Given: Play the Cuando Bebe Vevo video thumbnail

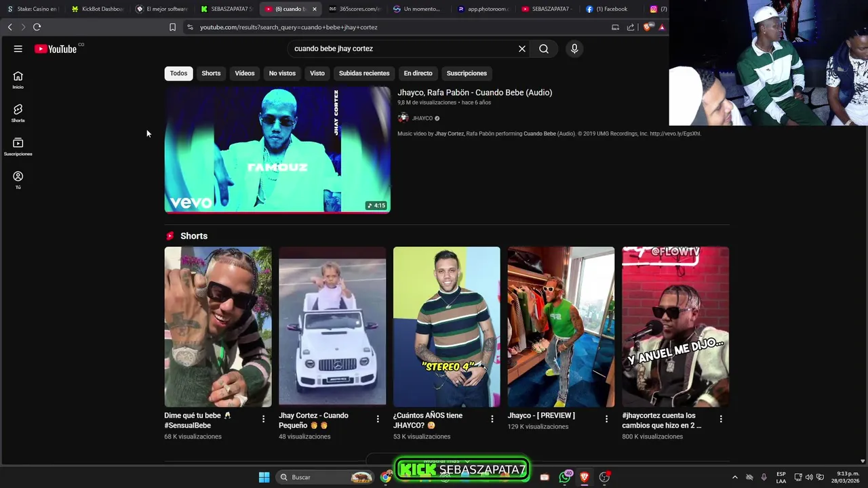Looking at the screenshot, I should click(277, 150).
